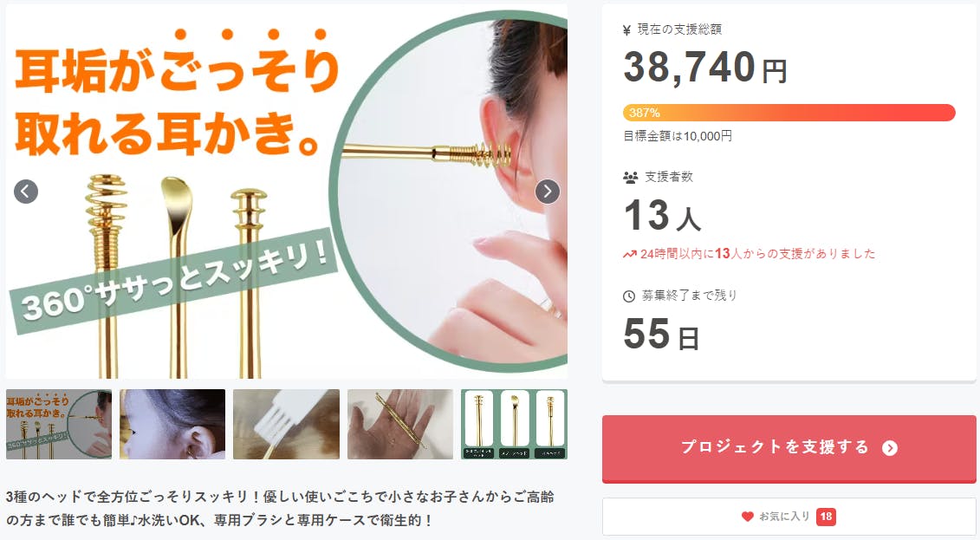980x540 pixels.
Task: Select the thumbnail with the white cleaning brush
Action: tap(286, 425)
